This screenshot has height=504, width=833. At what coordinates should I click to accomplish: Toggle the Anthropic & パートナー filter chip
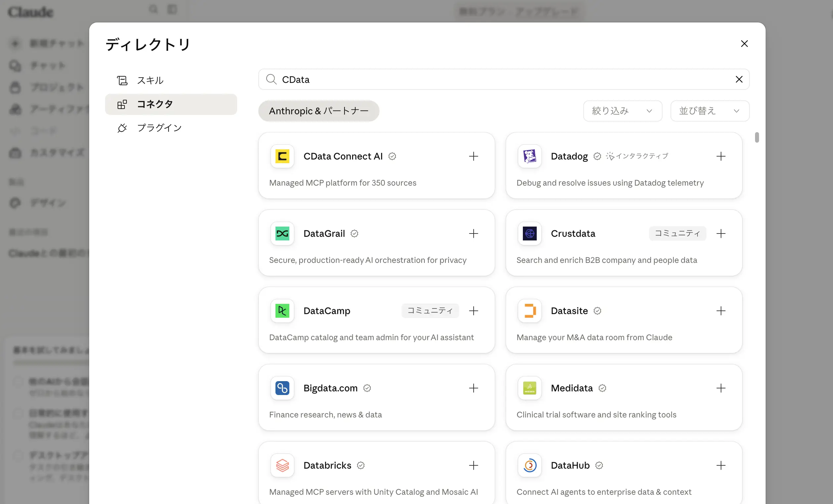(x=318, y=111)
